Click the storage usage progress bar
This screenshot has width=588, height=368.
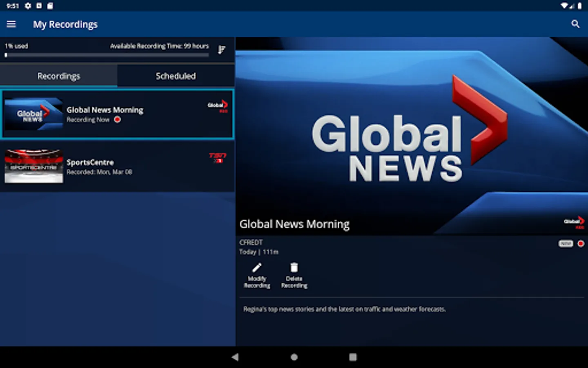pyautogui.click(x=107, y=55)
